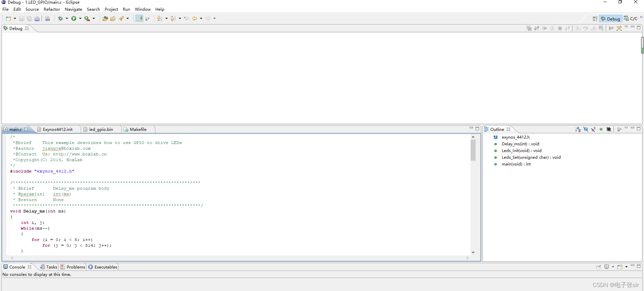Toggle Instruction Stepping Mode
The height and width of the screenshot is (291, 644).
click(x=611, y=28)
